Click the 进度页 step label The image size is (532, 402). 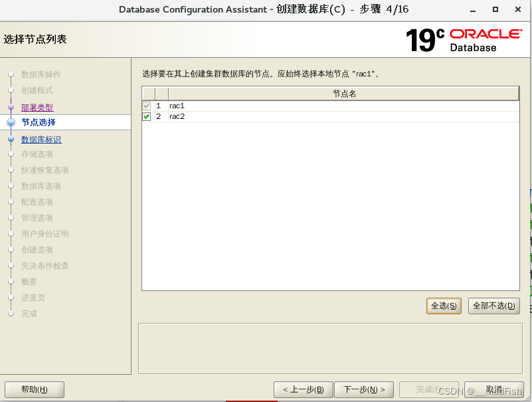33,298
